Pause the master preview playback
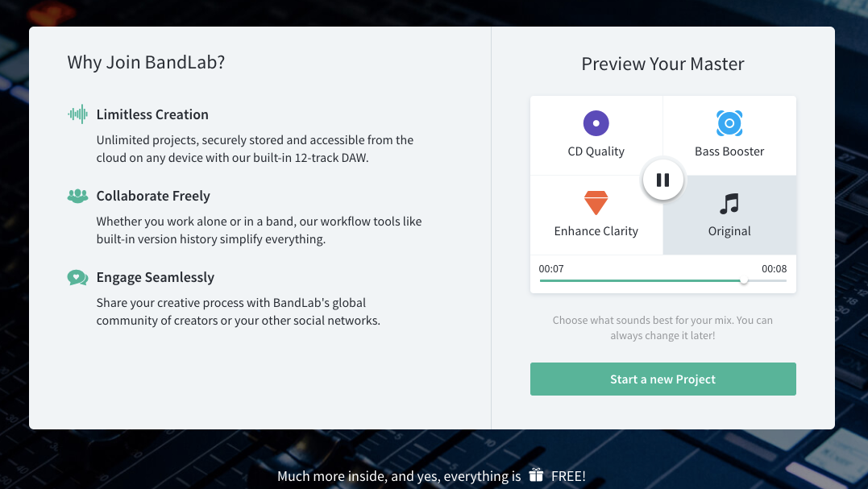Screen dimensions: 868x489 point(662,180)
